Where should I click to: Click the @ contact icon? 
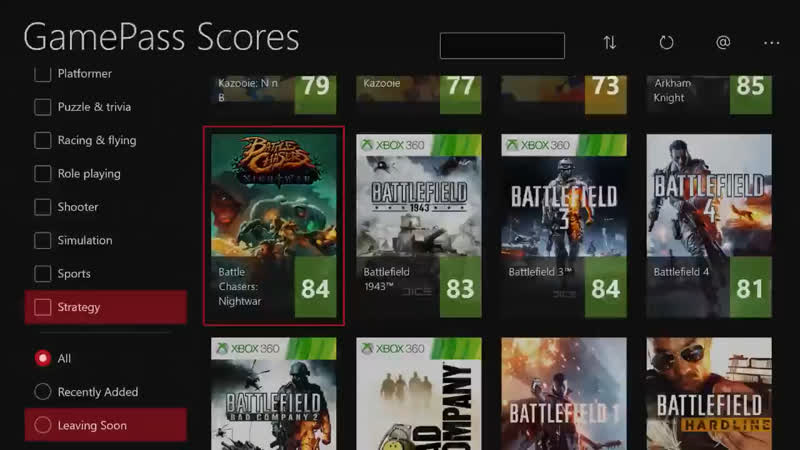723,42
